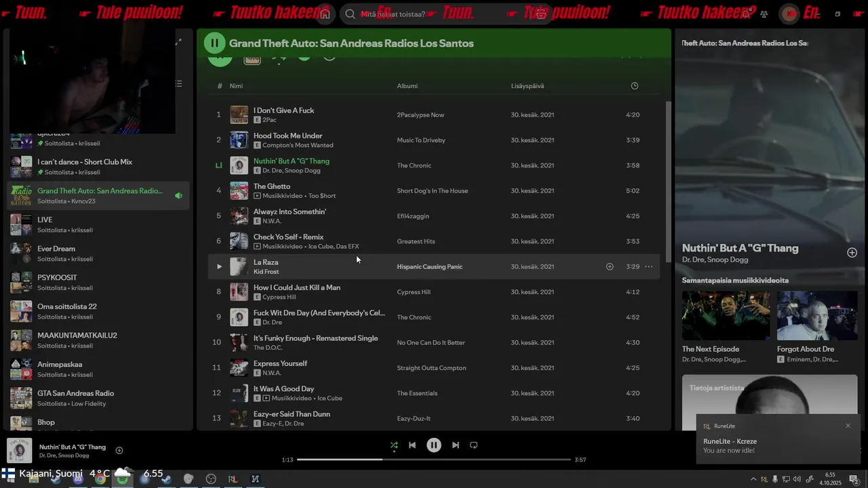Open The Next Episode video thumbnail

click(x=726, y=316)
